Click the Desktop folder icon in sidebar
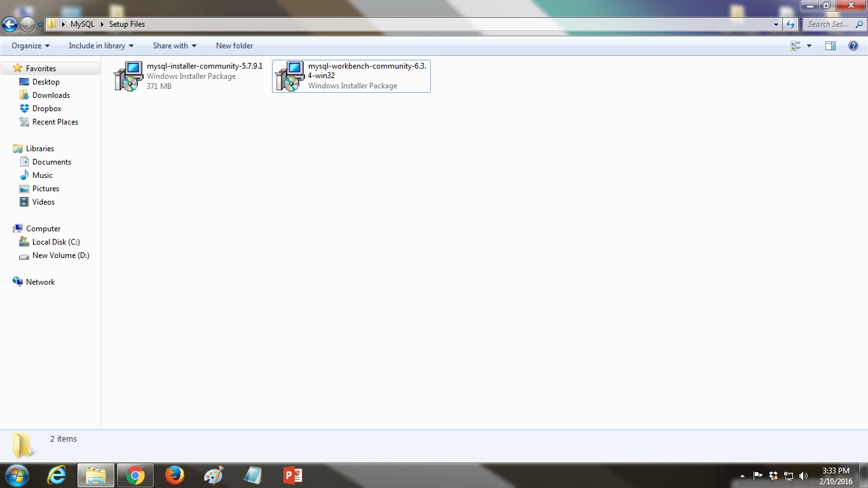This screenshot has height=488, width=868. click(24, 82)
